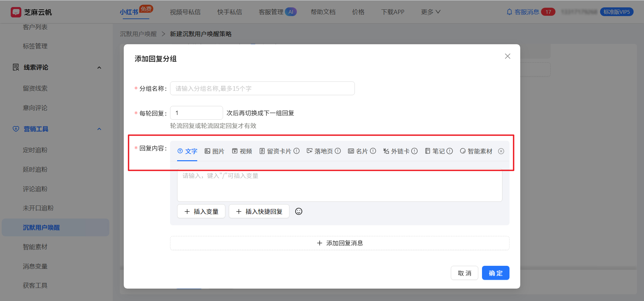644x301 pixels.
Task: Open 价格 in top navigation
Action: (358, 12)
